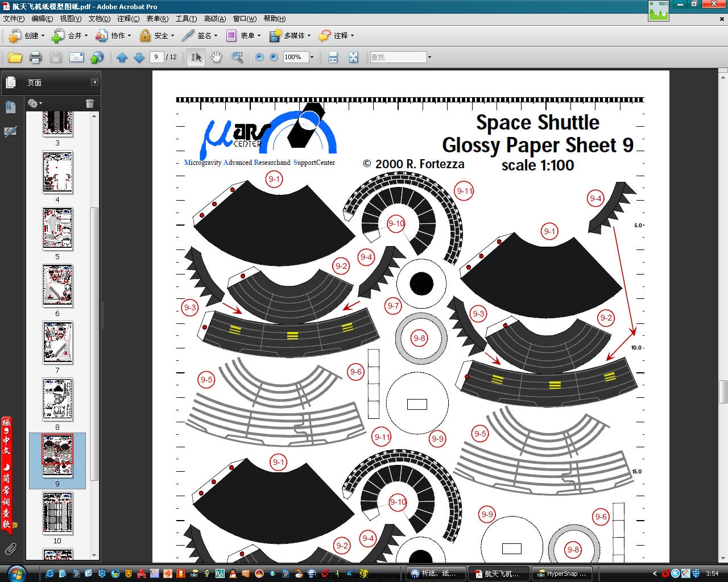Select page 6 thumbnail

click(57, 286)
